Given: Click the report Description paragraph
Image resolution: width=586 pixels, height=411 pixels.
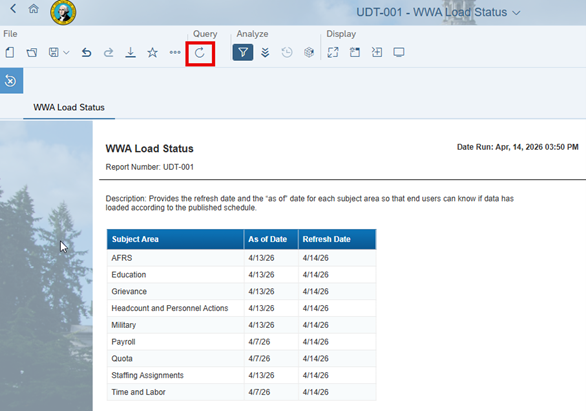Looking at the screenshot, I should (x=309, y=203).
